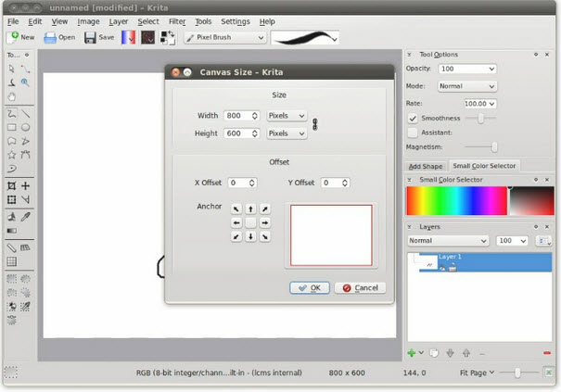Open the Settings menu
Viewport: 561px width, 392px height.
pyautogui.click(x=236, y=21)
